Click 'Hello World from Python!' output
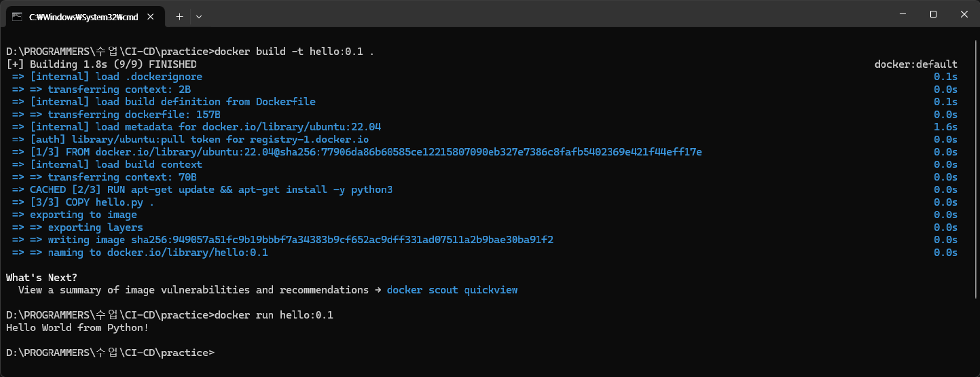This screenshot has height=377, width=980. (x=77, y=328)
